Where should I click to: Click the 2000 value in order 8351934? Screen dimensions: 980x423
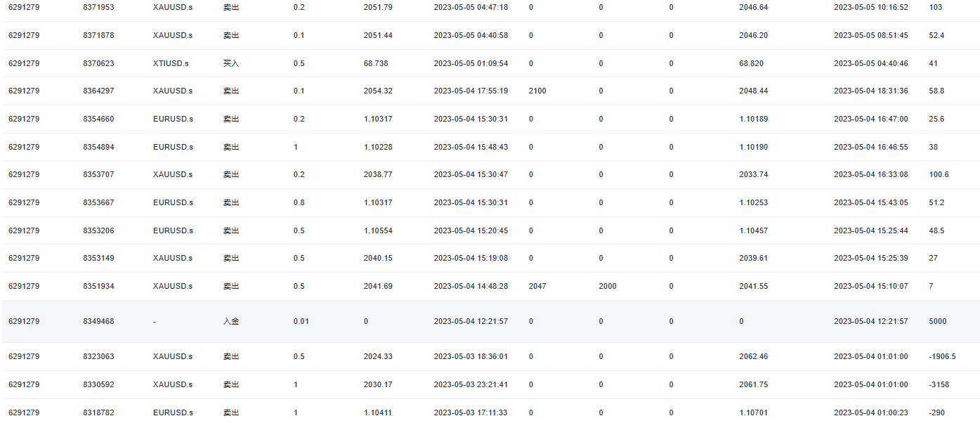[608, 286]
